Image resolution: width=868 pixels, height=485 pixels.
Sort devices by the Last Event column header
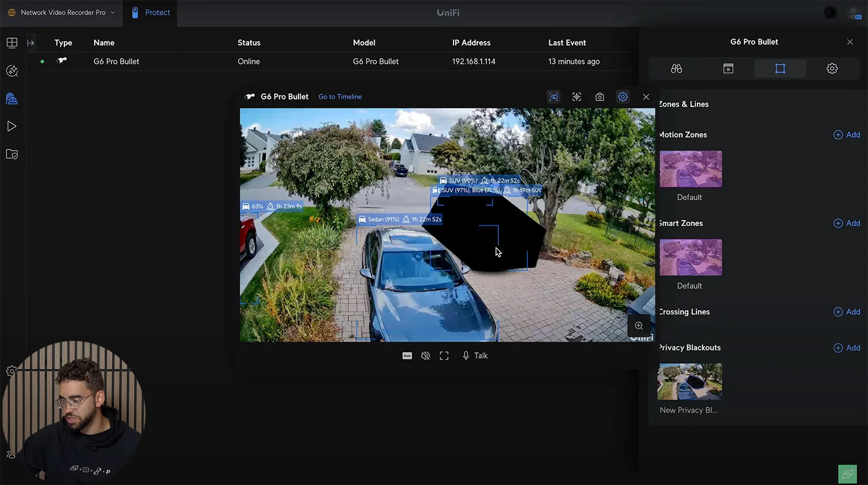(567, 43)
